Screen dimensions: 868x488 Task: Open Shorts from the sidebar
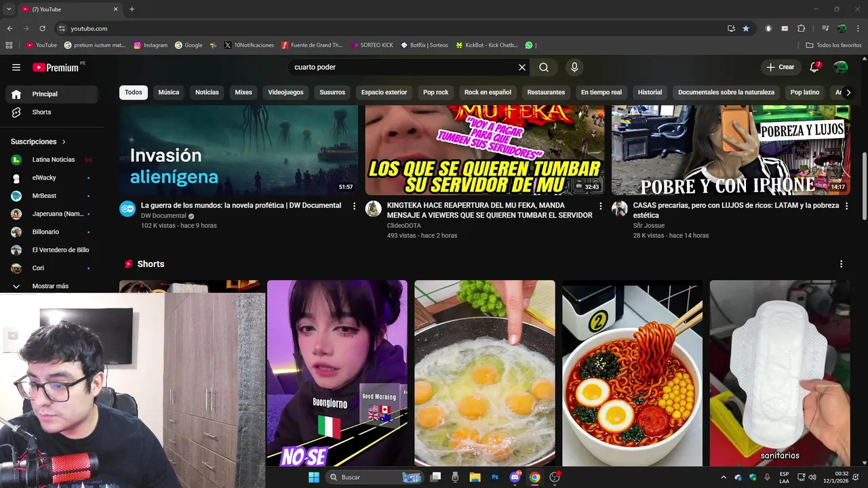[52, 112]
